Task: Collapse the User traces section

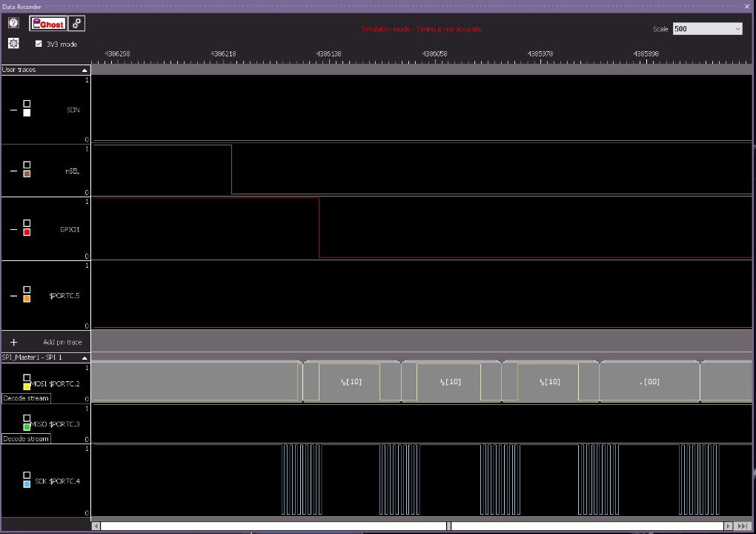Action: (85, 70)
